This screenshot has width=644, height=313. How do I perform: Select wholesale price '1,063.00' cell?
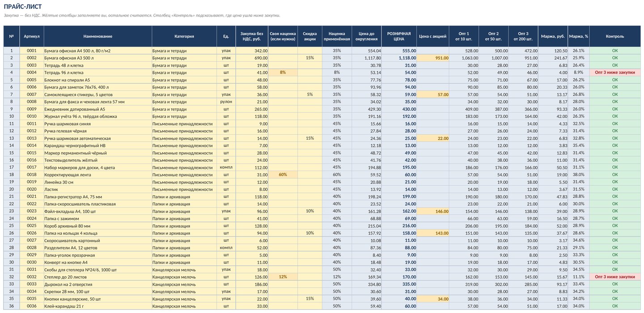pyautogui.click(x=464, y=58)
